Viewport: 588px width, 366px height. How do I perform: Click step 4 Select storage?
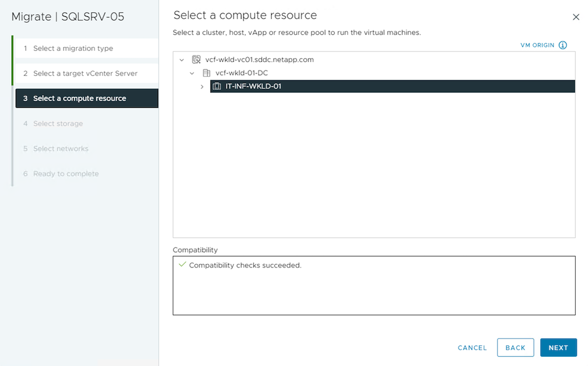pos(58,124)
